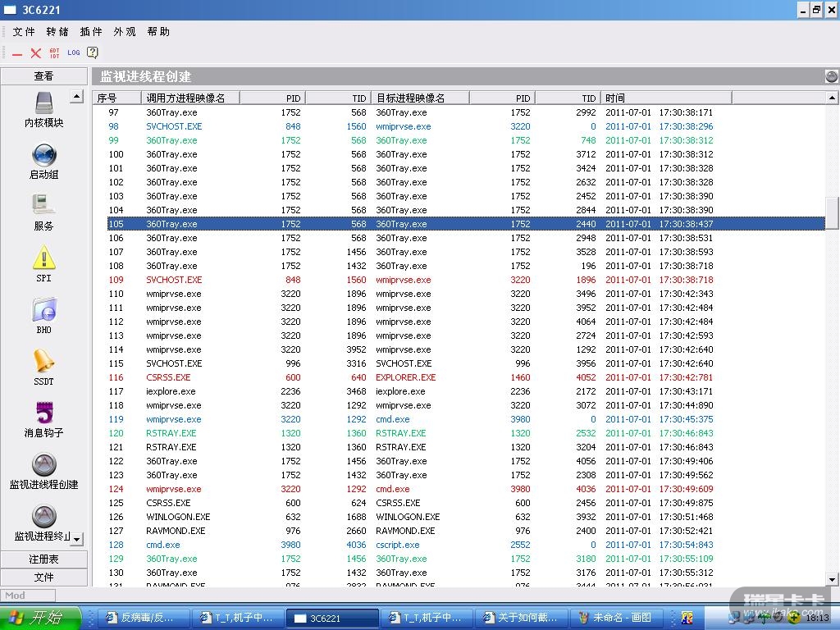Switch to 反病毒/反... taskbar window
Image resolution: width=840 pixels, height=630 pixels.
(x=146, y=618)
